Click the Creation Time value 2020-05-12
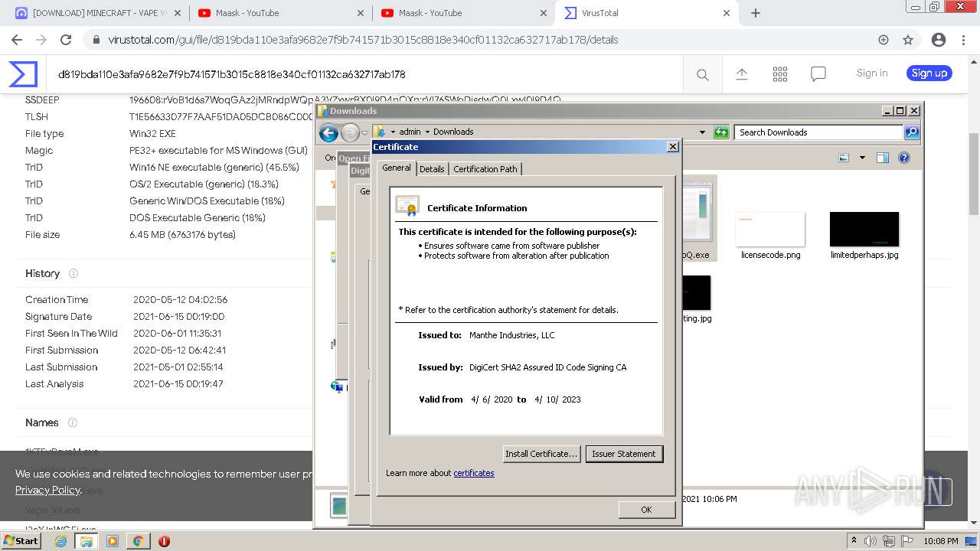This screenshot has width=980, height=551. coord(180,300)
